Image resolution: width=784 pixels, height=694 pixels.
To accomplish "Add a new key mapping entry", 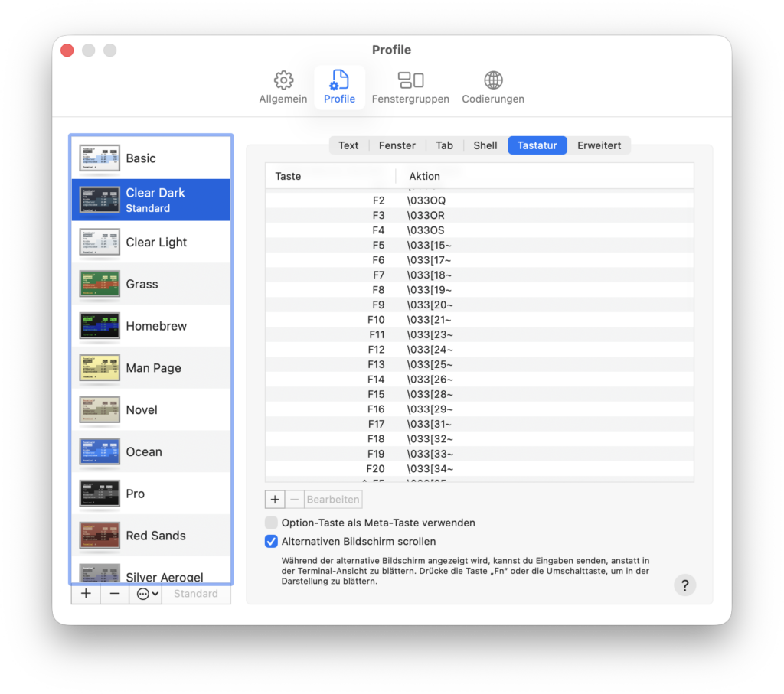I will pyautogui.click(x=275, y=500).
